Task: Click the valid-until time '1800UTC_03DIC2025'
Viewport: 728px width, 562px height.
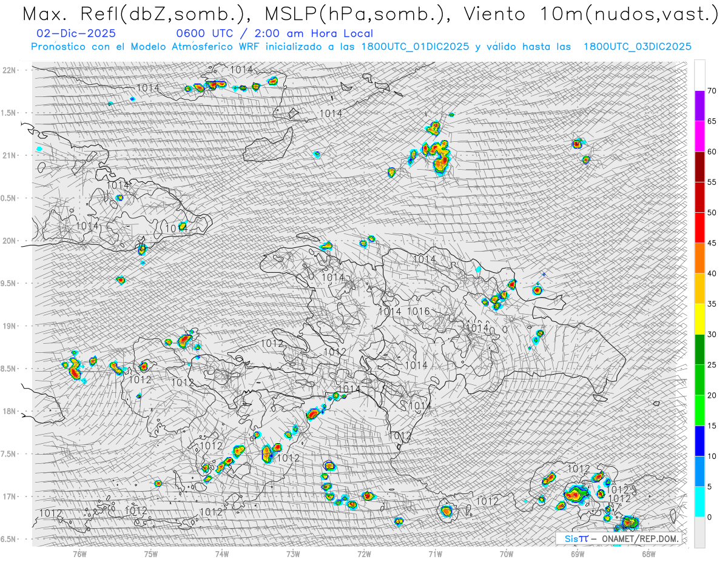Action: coord(637,47)
